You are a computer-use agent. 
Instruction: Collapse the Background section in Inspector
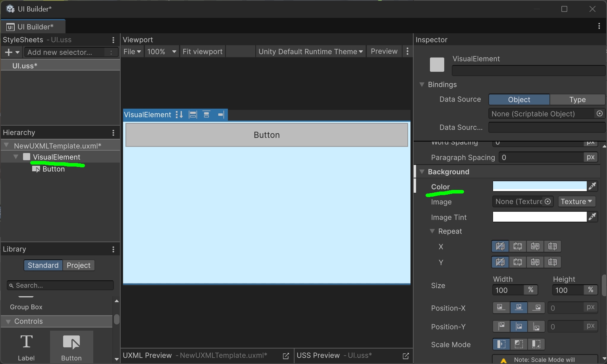point(422,172)
